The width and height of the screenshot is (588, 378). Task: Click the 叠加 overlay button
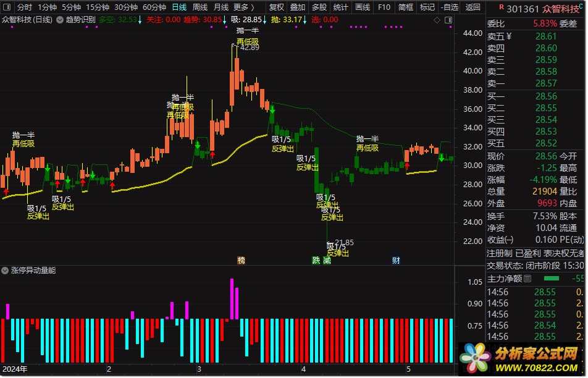click(298, 7)
